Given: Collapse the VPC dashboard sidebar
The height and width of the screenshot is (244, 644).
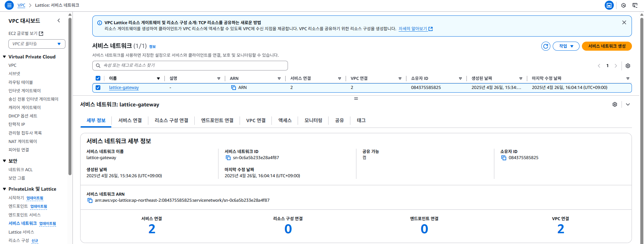Looking at the screenshot, I should pos(59,20).
